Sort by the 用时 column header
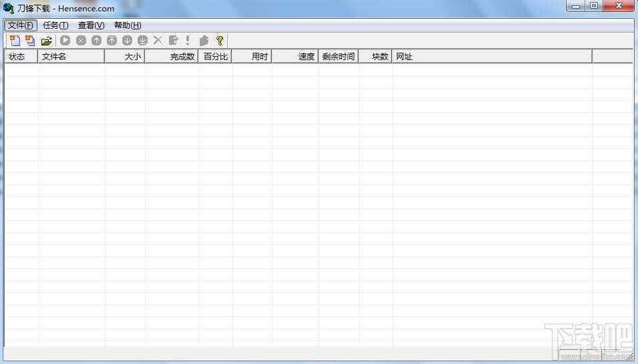Image resolution: width=638 pixels, height=364 pixels. [x=251, y=57]
